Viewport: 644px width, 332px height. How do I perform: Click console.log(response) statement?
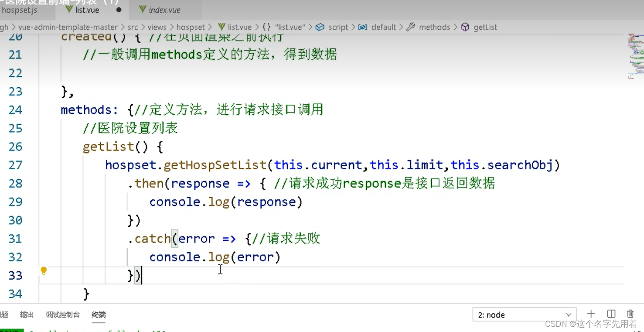(226, 202)
